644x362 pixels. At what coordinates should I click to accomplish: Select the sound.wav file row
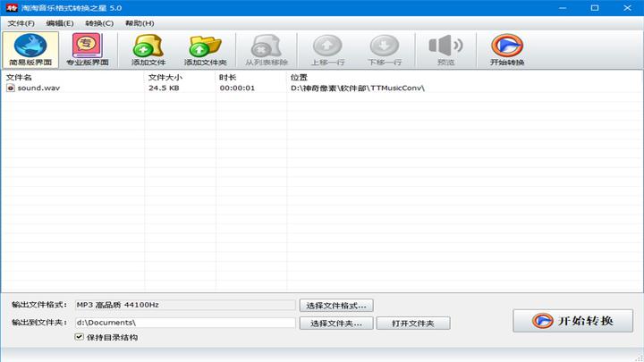(322, 88)
